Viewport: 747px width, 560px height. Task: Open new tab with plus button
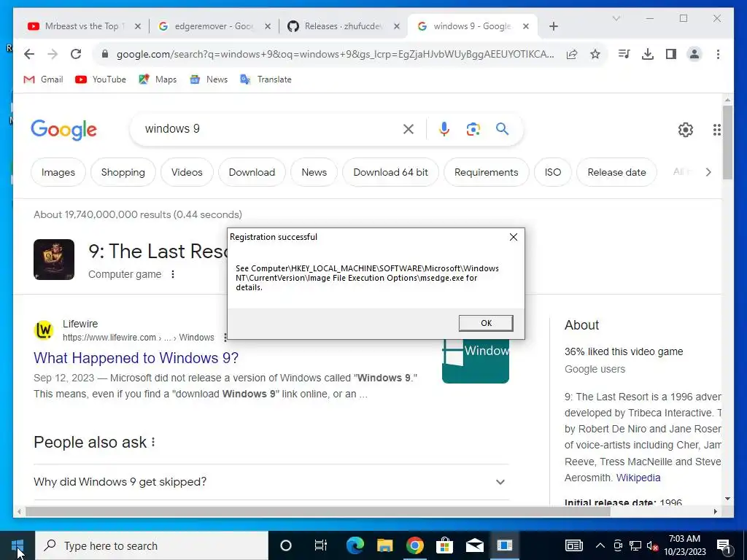pos(553,26)
